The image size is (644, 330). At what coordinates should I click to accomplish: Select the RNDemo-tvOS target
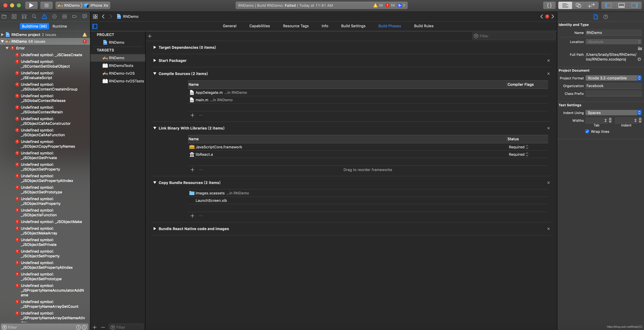tap(122, 73)
